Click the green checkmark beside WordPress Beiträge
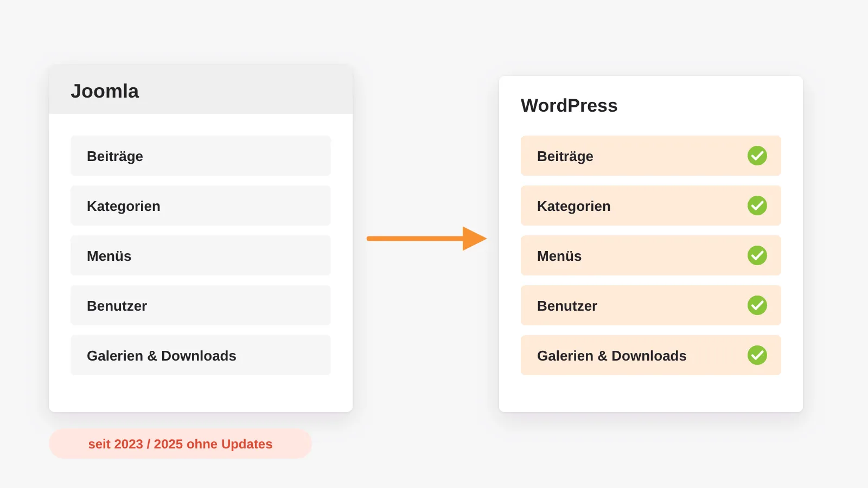This screenshot has height=488, width=868. pyautogui.click(x=757, y=156)
